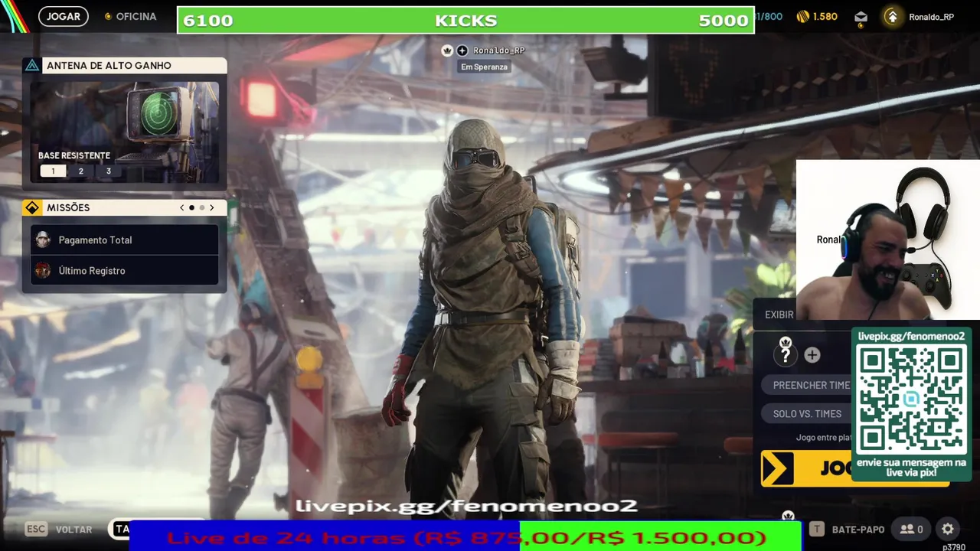Click the player level arrow badge icon
Screen dimensions: 980x551
[x=892, y=16]
